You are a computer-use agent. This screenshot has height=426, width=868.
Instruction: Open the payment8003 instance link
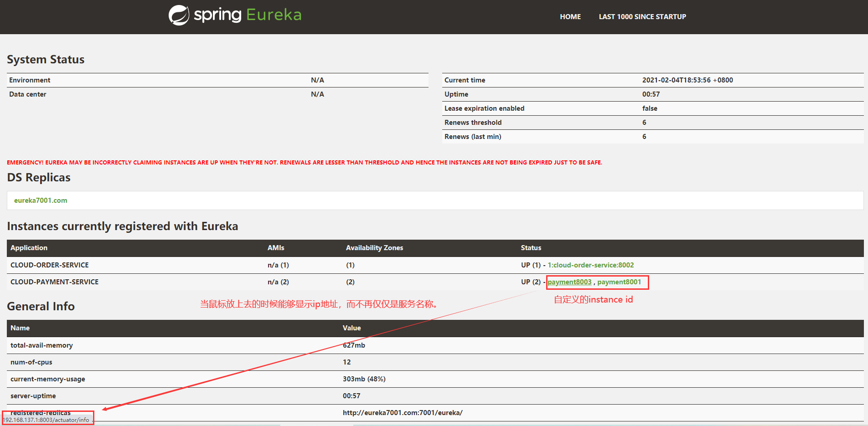[x=569, y=282]
